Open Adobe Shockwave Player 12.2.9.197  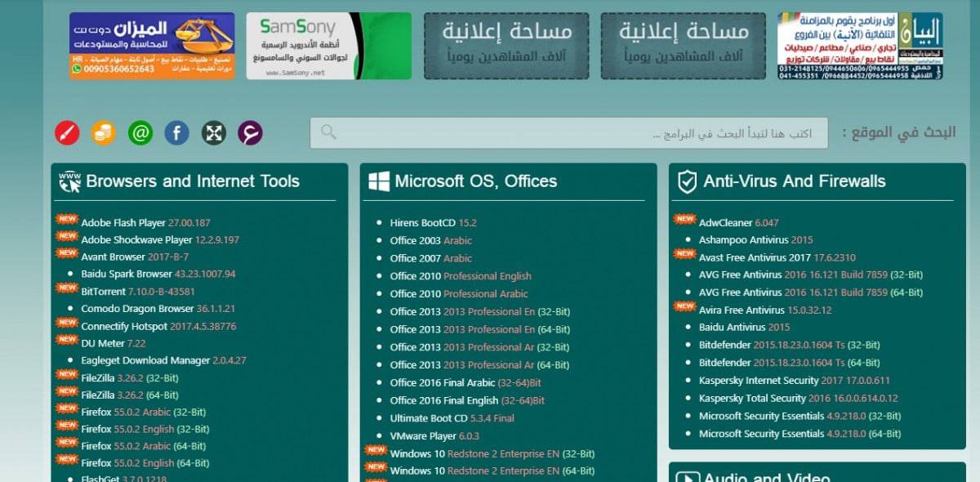(160, 240)
